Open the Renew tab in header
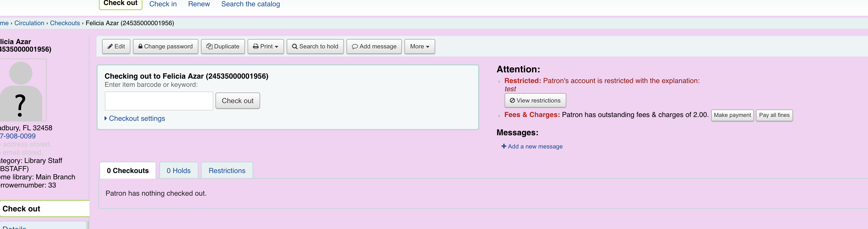Viewport: 868px width, 229px height. pyautogui.click(x=199, y=4)
